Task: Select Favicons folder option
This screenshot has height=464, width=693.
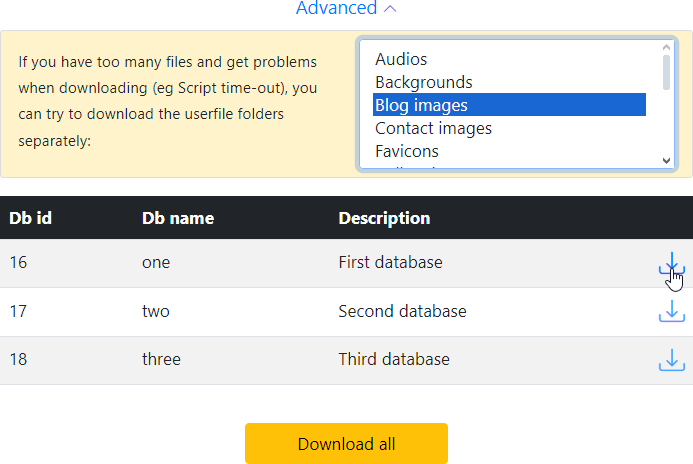Action: pos(407,151)
